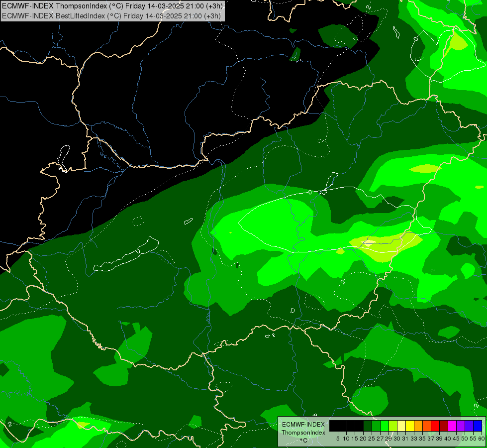The height and width of the screenshot is (448, 487).
Task: Select the indigo 50–55 legend swatch
Action: pyautogui.click(x=469, y=426)
